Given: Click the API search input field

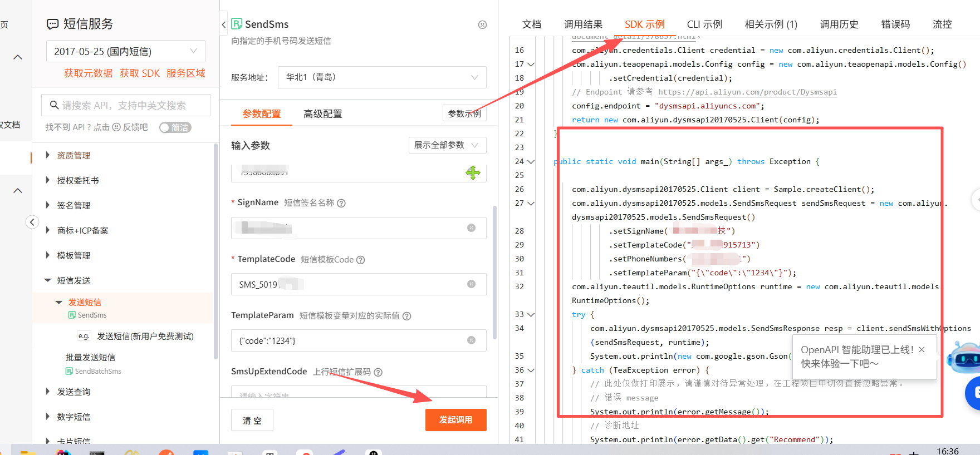Looking at the screenshot, I should (126, 105).
